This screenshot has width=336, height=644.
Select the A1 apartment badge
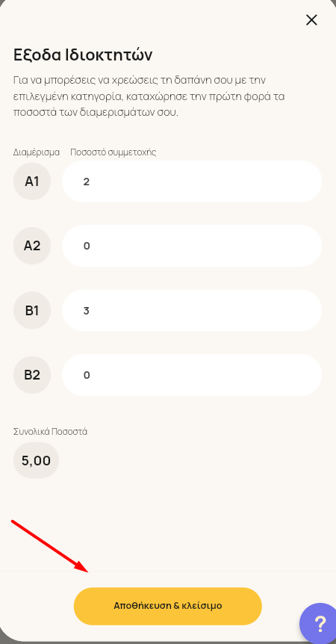[x=32, y=181]
